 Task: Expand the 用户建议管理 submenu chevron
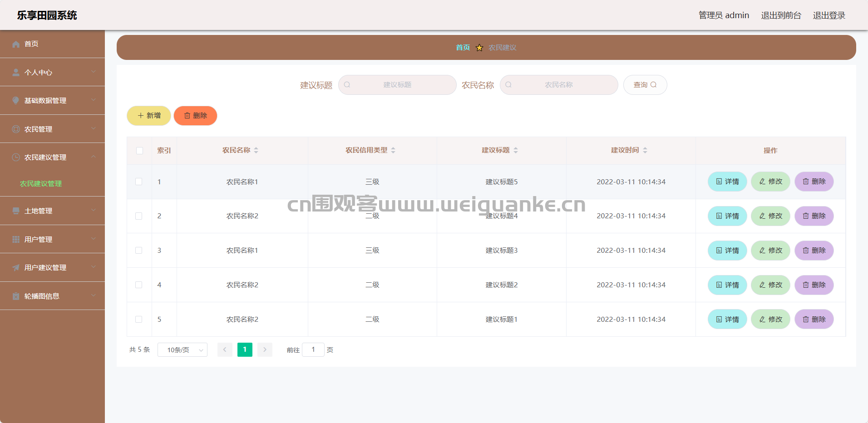(94, 267)
